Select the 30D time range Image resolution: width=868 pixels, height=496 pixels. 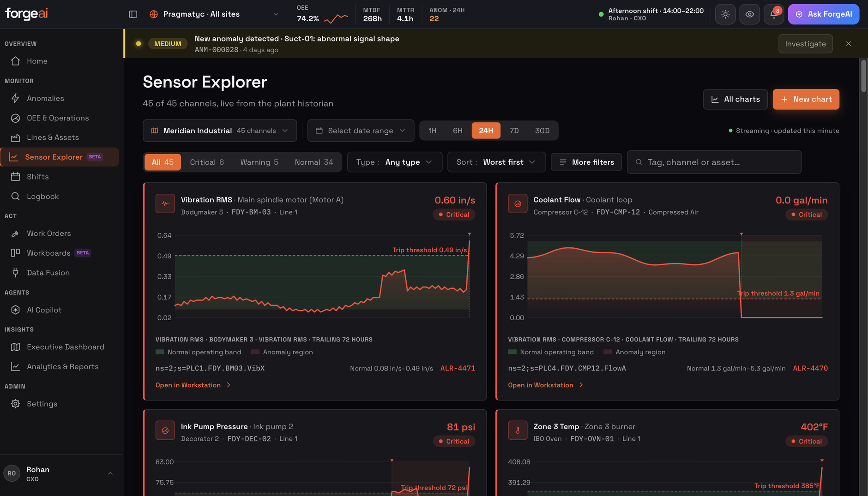coord(542,131)
